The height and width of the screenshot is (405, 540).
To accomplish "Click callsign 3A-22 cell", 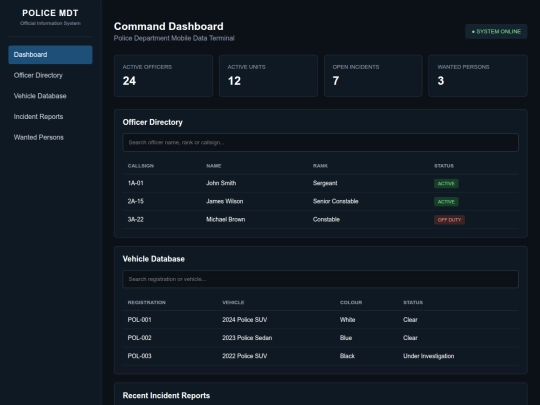I will (136, 220).
